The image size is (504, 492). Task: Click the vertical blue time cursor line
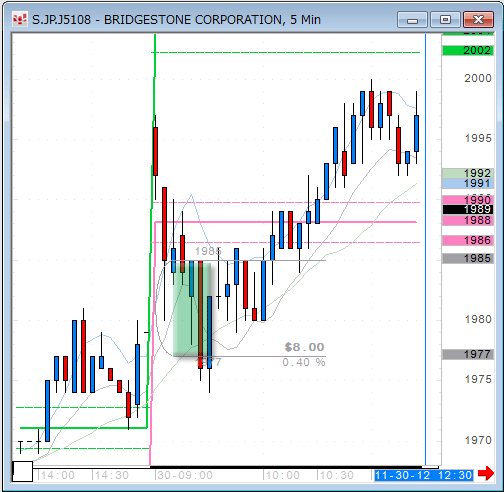(x=425, y=249)
